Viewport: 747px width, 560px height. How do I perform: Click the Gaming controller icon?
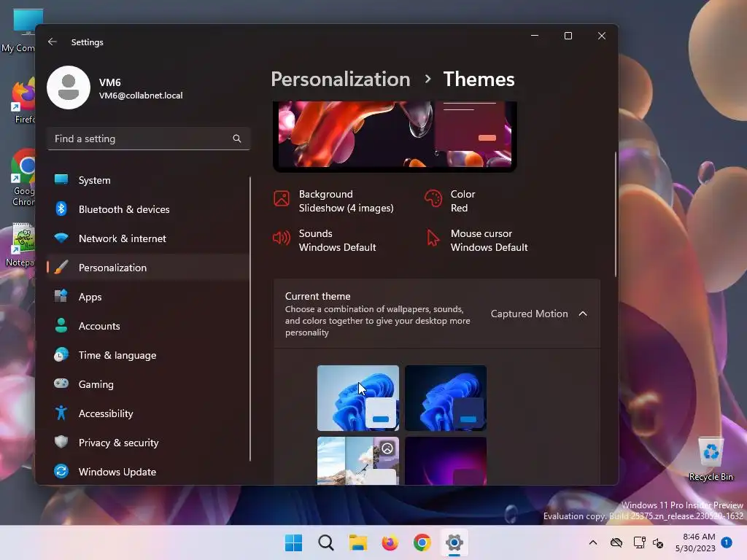point(61,384)
